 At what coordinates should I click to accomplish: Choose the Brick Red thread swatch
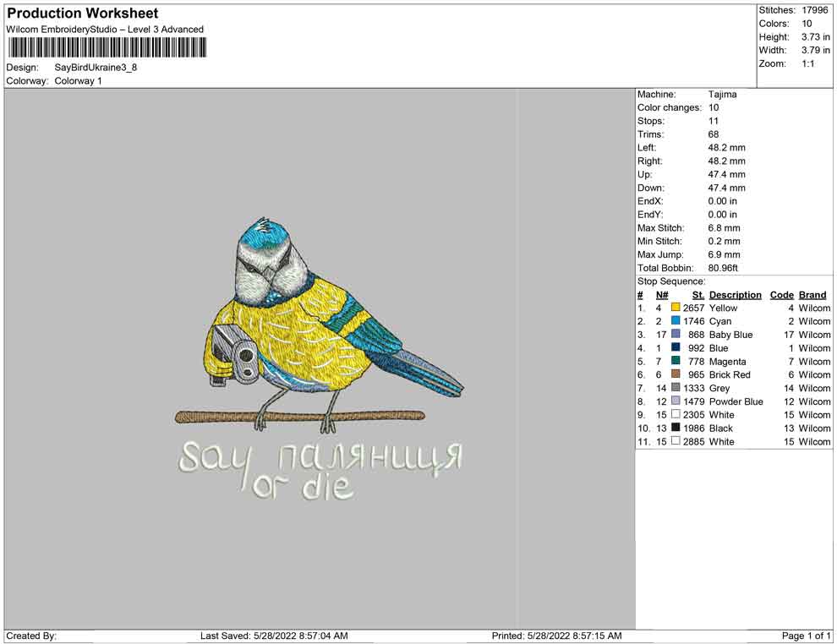[676, 374]
